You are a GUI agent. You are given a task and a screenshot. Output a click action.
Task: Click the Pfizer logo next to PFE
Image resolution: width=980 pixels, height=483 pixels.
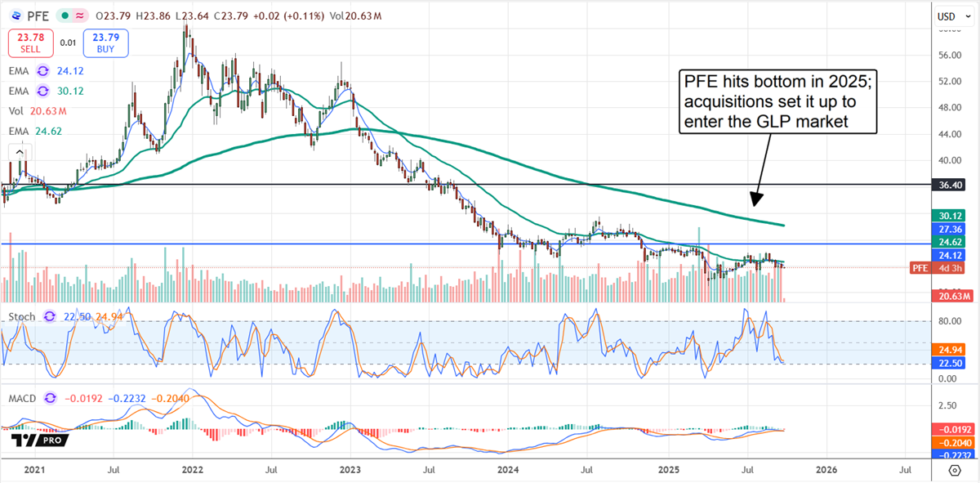14,16
